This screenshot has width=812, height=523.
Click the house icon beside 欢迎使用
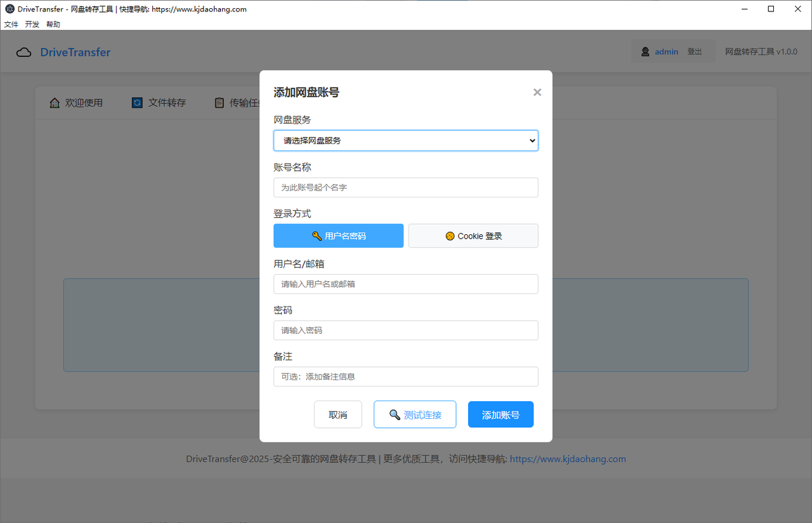point(55,103)
